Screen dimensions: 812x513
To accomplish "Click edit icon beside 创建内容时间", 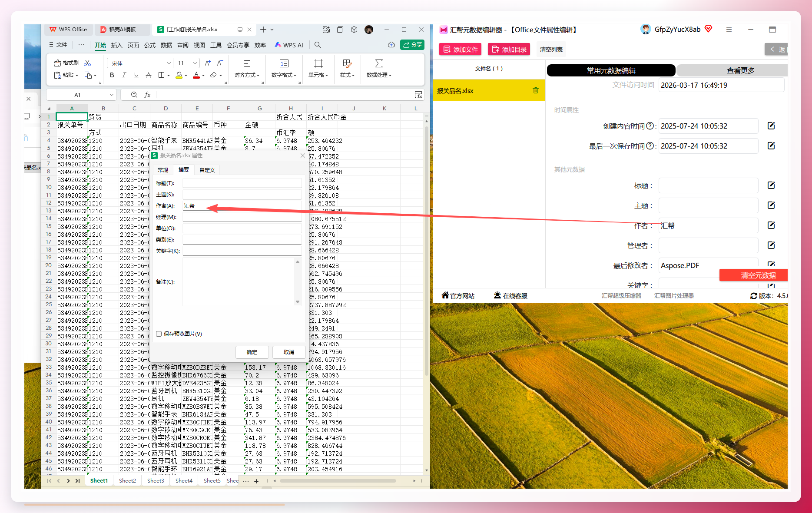I will click(771, 126).
